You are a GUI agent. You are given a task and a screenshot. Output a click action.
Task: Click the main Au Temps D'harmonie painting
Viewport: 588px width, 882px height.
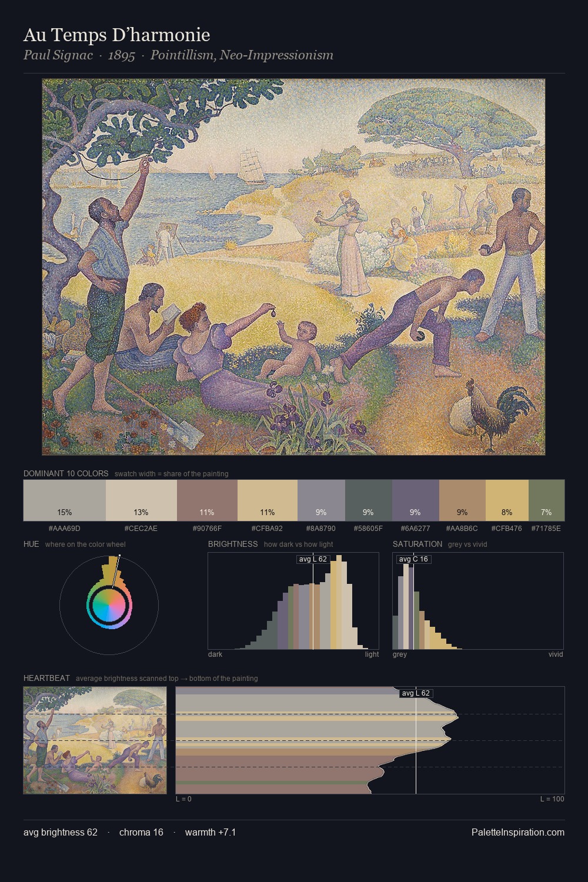293,267
